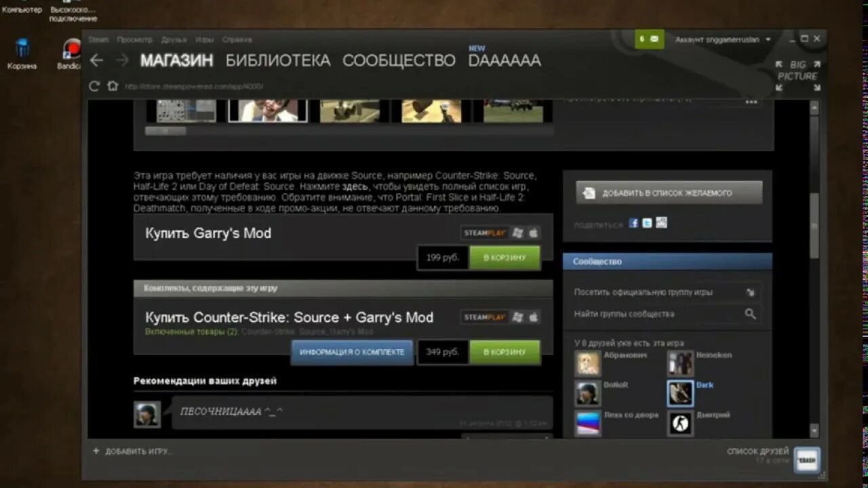Go forward with the right arrow
868x488 pixels.
click(122, 60)
